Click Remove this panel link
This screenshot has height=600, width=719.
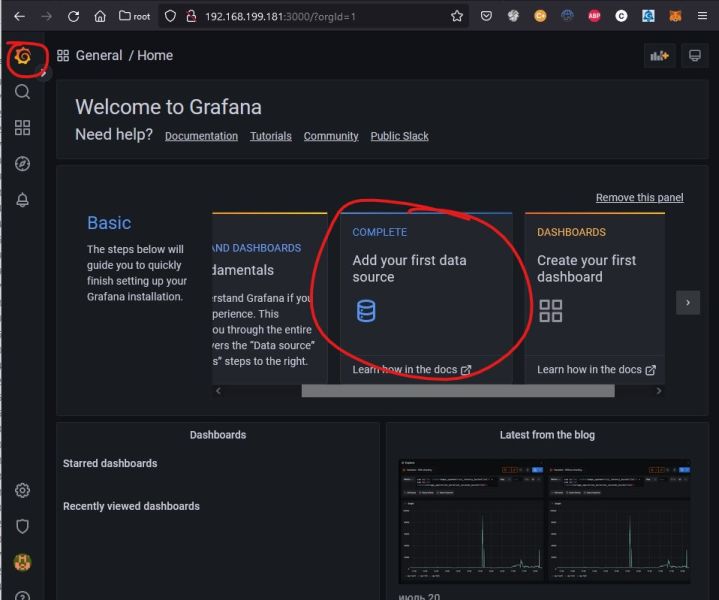click(x=639, y=198)
